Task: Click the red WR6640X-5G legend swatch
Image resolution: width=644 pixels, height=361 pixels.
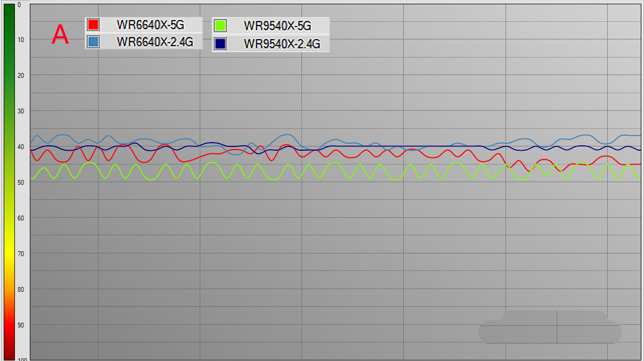Action: 94,24
